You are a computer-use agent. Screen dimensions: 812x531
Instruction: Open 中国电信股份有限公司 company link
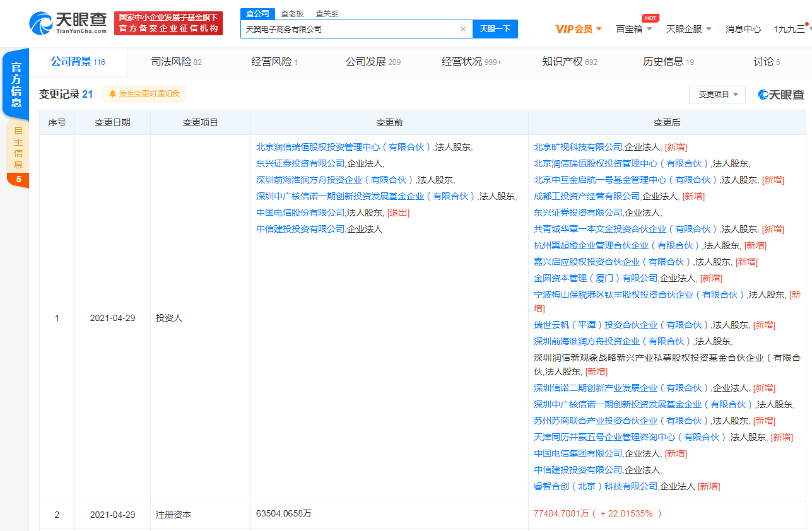pyautogui.click(x=300, y=213)
